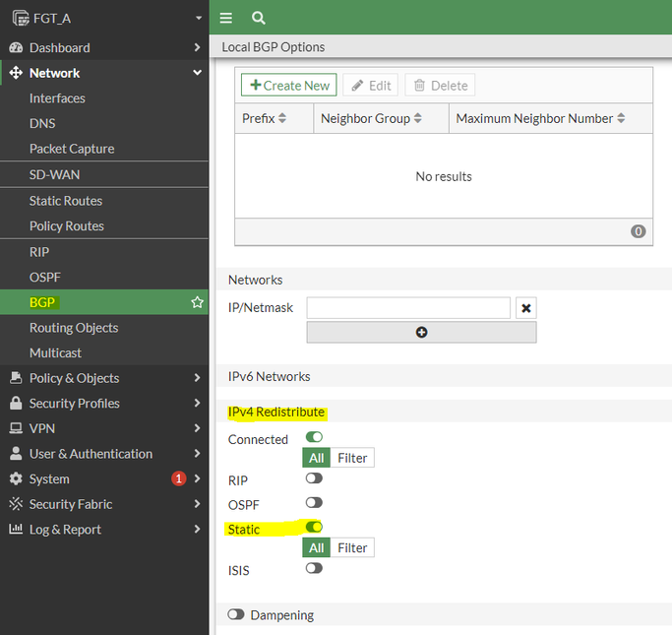The width and height of the screenshot is (672, 635).
Task: Click Create New button
Action: click(x=289, y=85)
